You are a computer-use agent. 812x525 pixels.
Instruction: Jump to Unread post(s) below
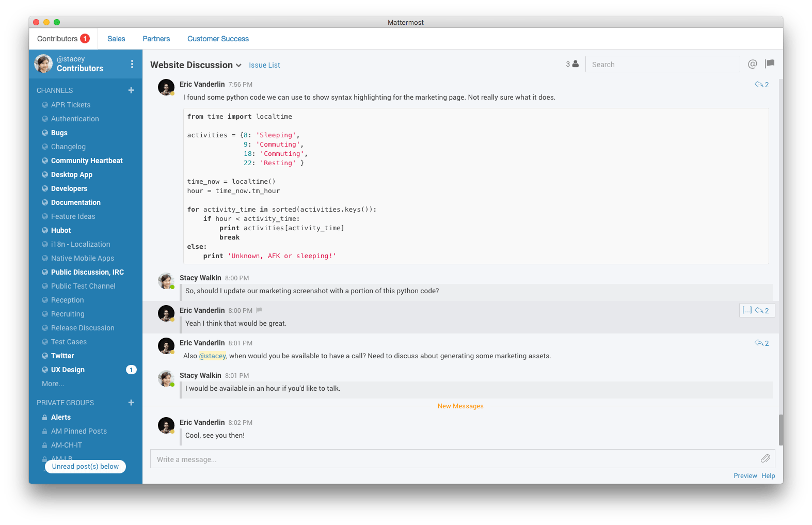coord(85,466)
